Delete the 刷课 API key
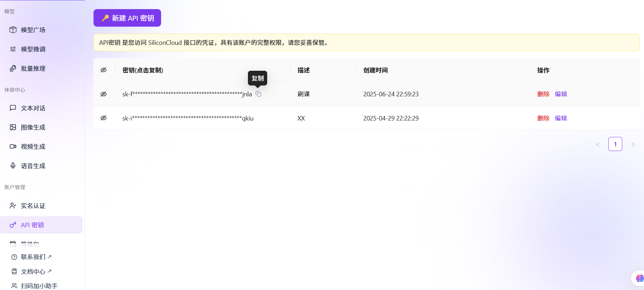Image resolution: width=644 pixels, height=290 pixels. point(543,94)
